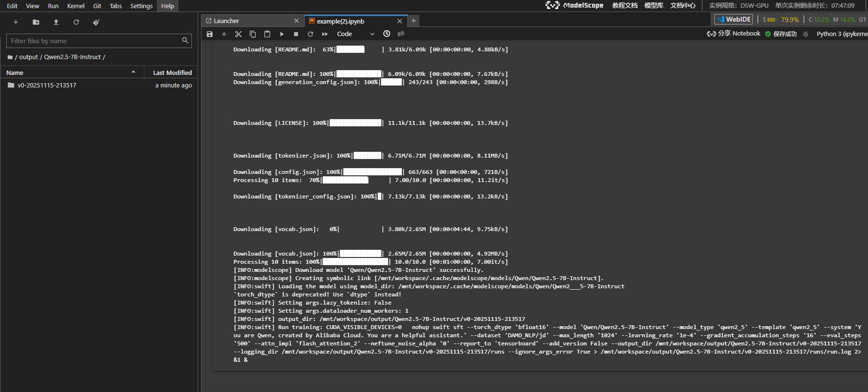Select the v0-20251115-213517 folder
The width and height of the screenshot is (868, 392).
[x=99, y=85]
